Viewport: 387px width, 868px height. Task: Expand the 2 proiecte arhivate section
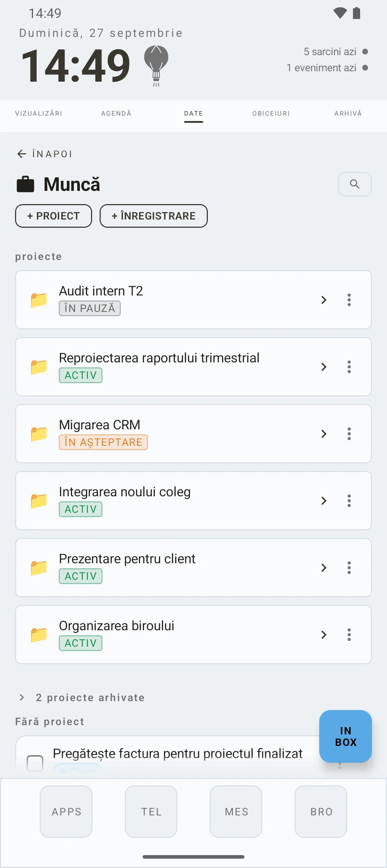[x=82, y=697]
